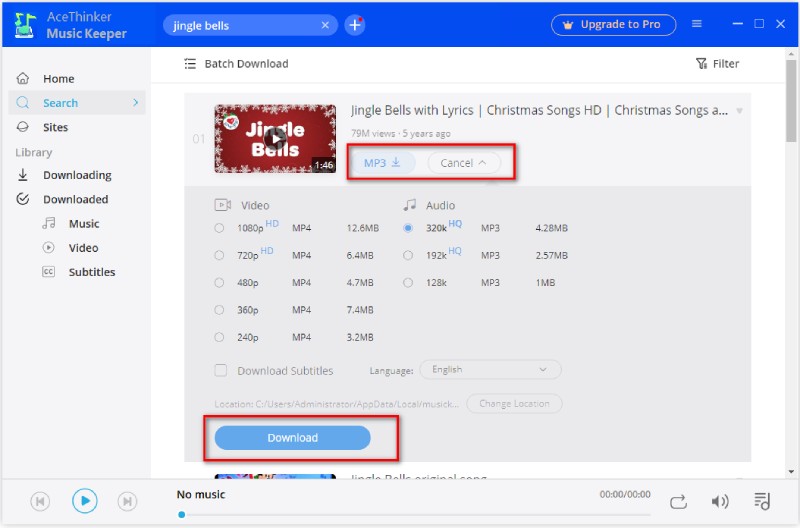Click the download location path text
This screenshot has width=800, height=528.
[x=337, y=404]
